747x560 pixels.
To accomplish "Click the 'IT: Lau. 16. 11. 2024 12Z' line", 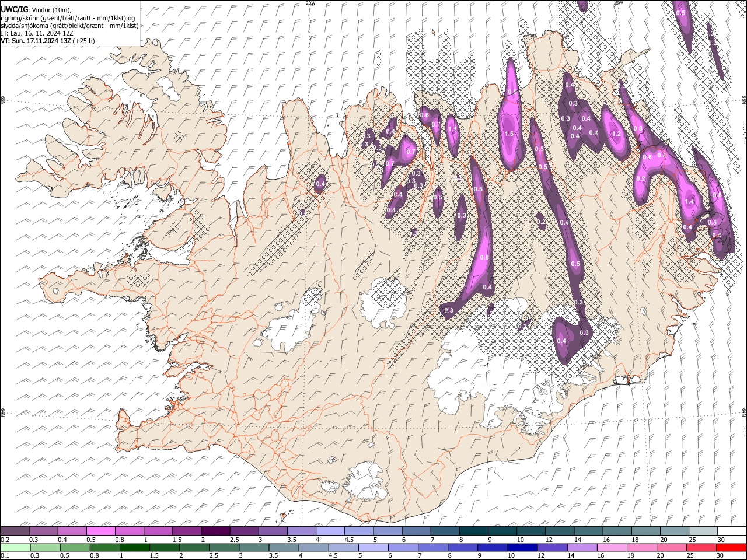I will (x=37, y=33).
